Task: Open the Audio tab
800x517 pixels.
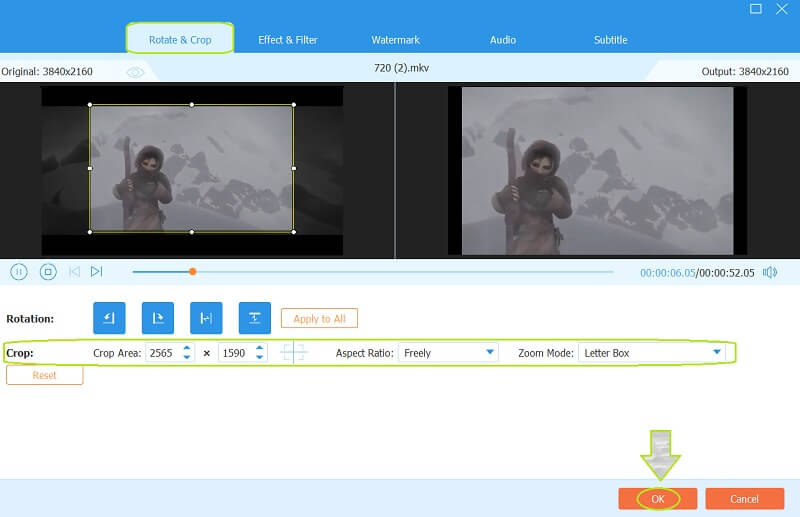Action: pos(503,40)
